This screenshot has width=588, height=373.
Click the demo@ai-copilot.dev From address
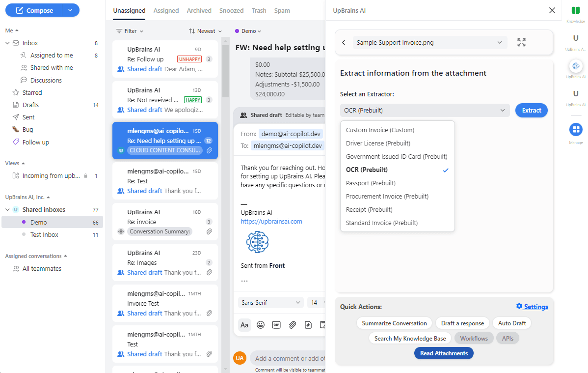[291, 134]
